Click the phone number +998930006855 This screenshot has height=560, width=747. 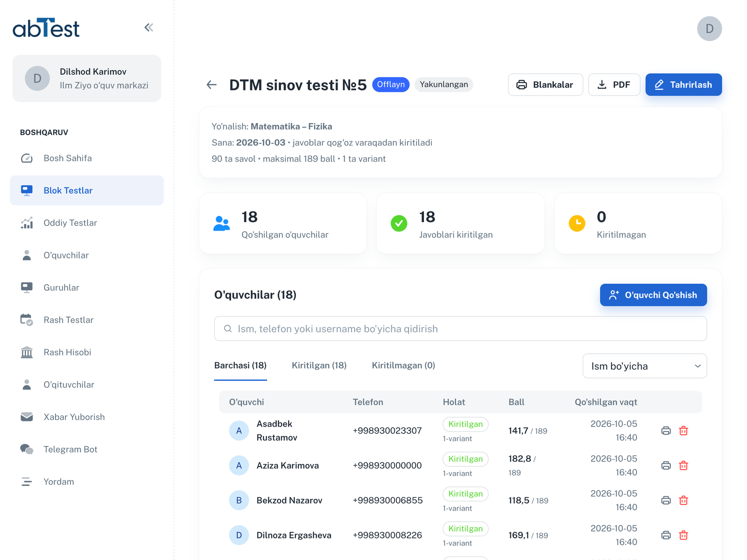coord(388,500)
